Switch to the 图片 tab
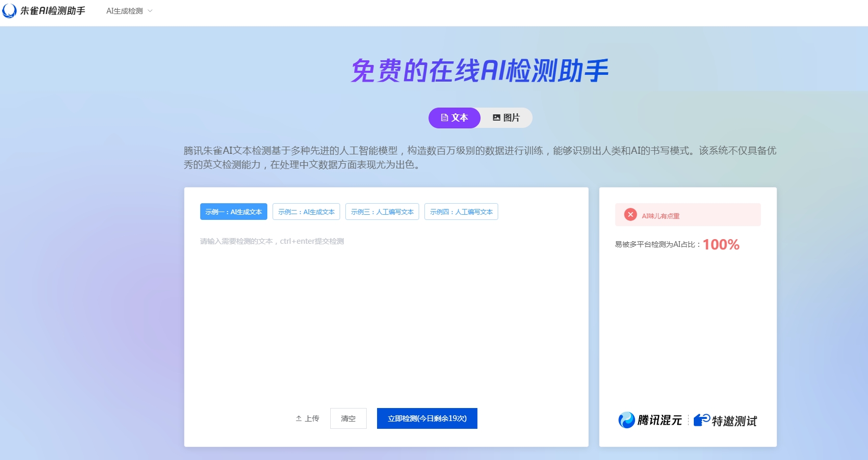 click(506, 117)
